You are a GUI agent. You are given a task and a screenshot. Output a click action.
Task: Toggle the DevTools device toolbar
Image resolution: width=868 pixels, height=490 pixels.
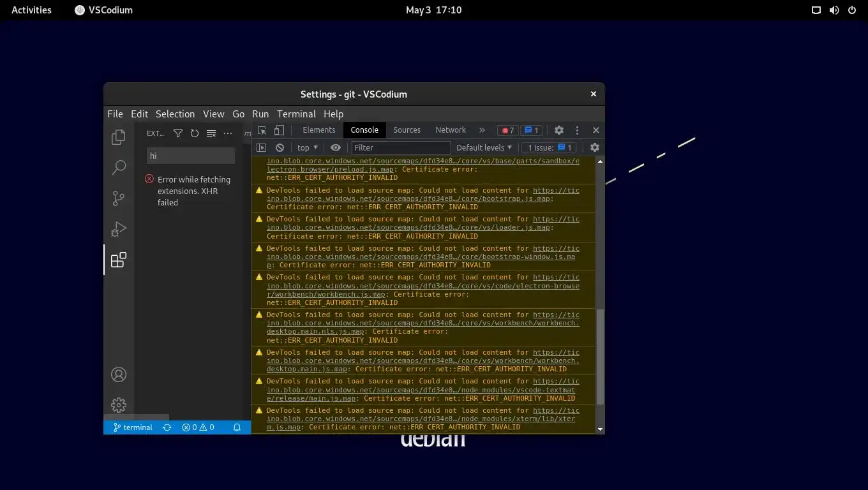[x=279, y=130]
